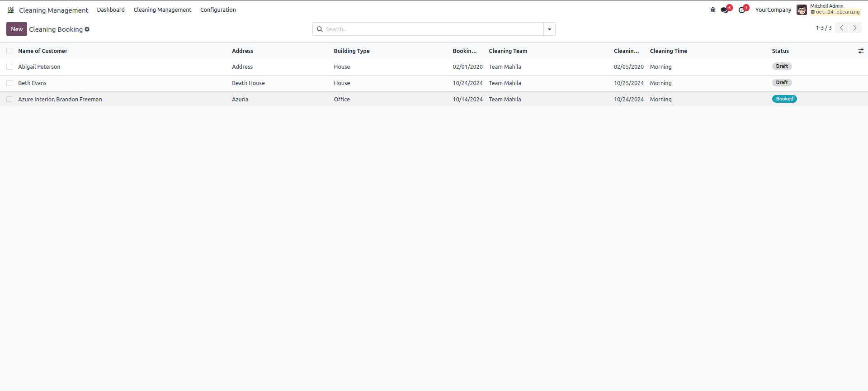Click the Mitchell Admin user avatar
868x391 pixels.
point(802,10)
